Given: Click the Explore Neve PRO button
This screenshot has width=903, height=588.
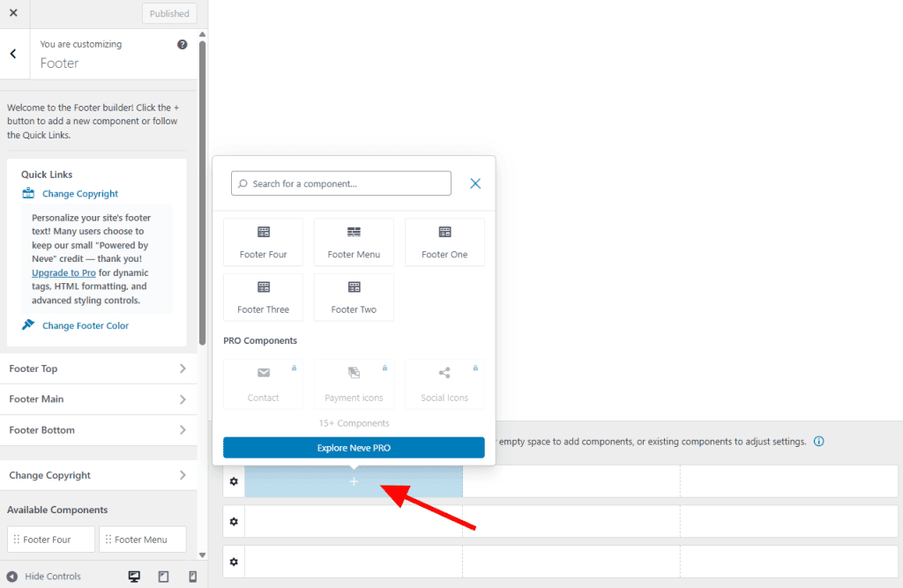Looking at the screenshot, I should (354, 447).
